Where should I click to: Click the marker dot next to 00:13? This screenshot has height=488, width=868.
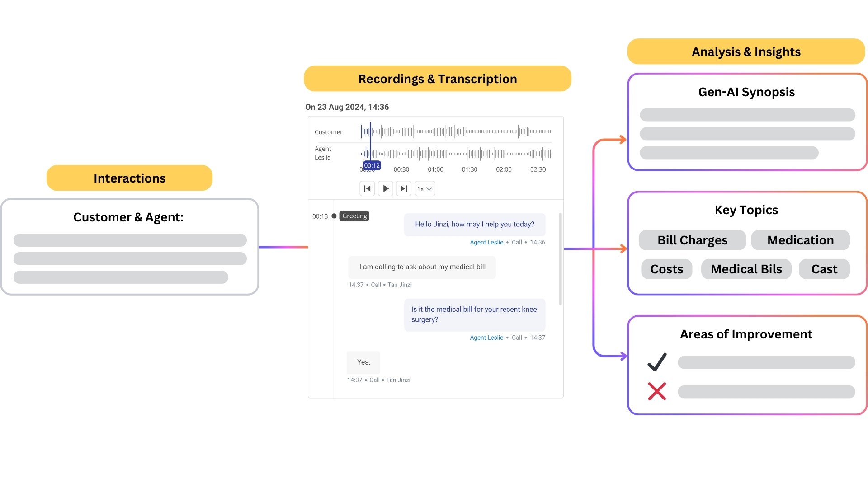click(x=333, y=216)
